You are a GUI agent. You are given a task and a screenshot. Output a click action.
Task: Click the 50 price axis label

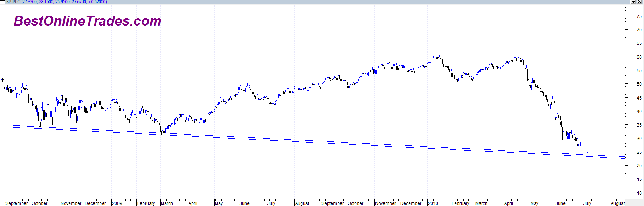coord(639,84)
